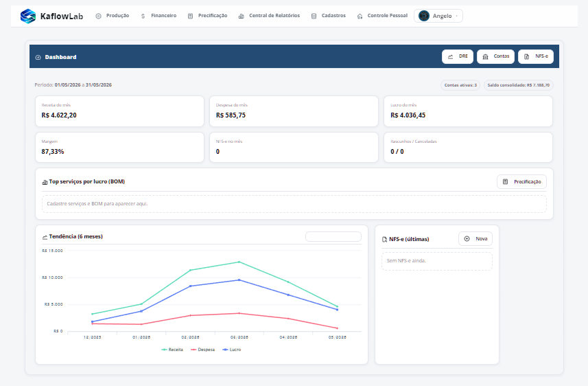Image resolution: width=588 pixels, height=386 pixels.
Task: Toggle the Lucro series in chart legend
Action: (232, 350)
